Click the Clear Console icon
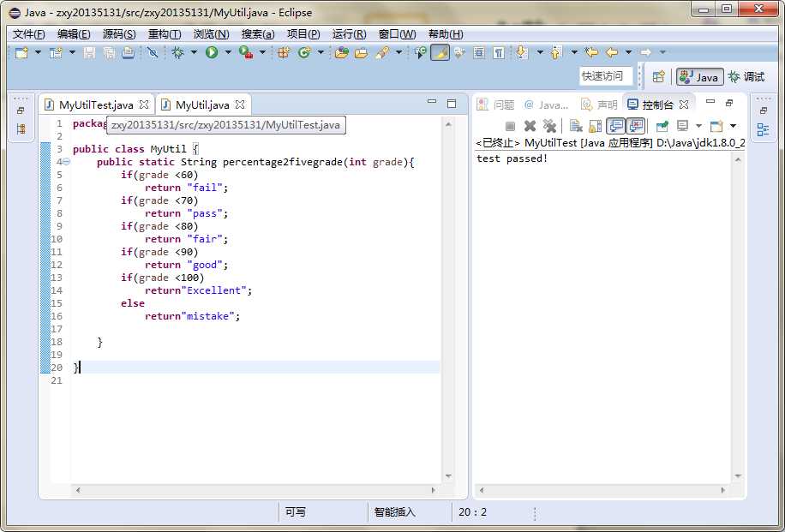This screenshot has height=532, width=785. (576, 126)
